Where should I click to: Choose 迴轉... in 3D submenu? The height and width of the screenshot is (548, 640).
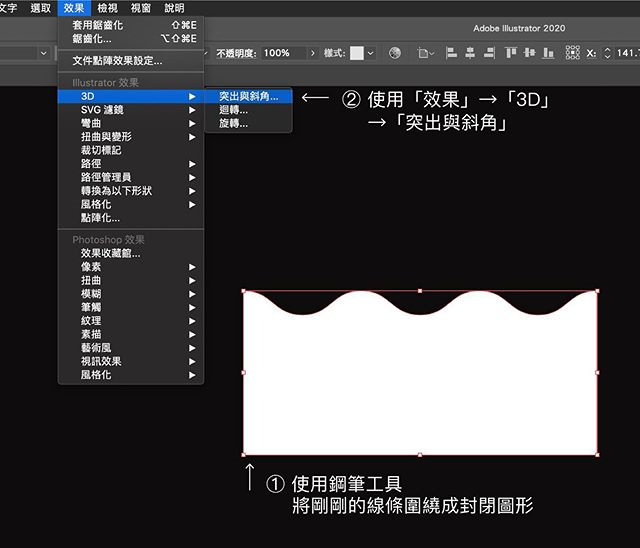pyautogui.click(x=248, y=110)
